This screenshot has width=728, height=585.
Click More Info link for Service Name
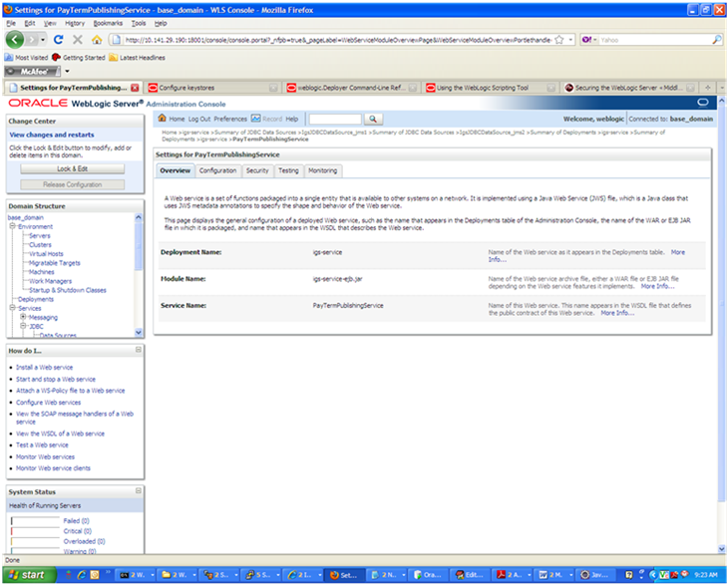[617, 313]
